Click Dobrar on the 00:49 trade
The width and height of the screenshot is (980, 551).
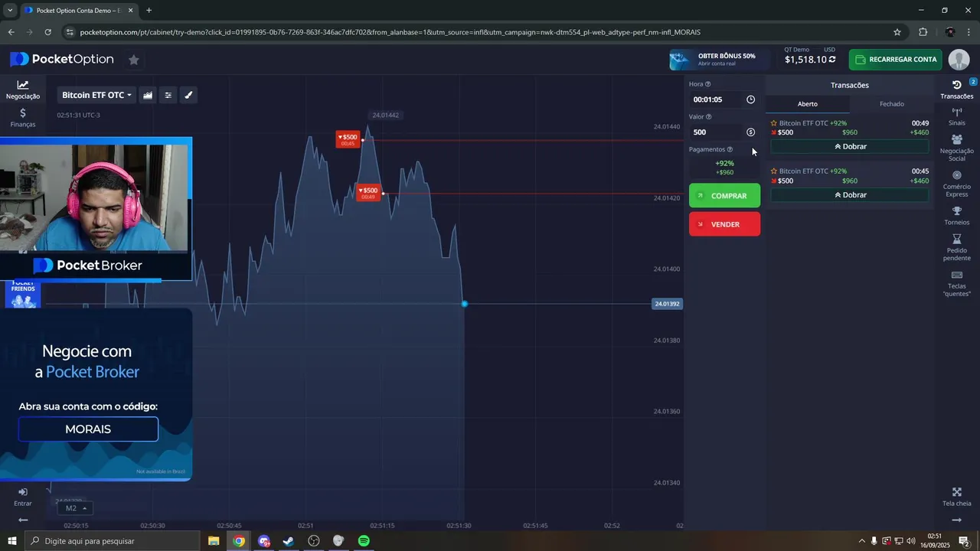tap(850, 146)
